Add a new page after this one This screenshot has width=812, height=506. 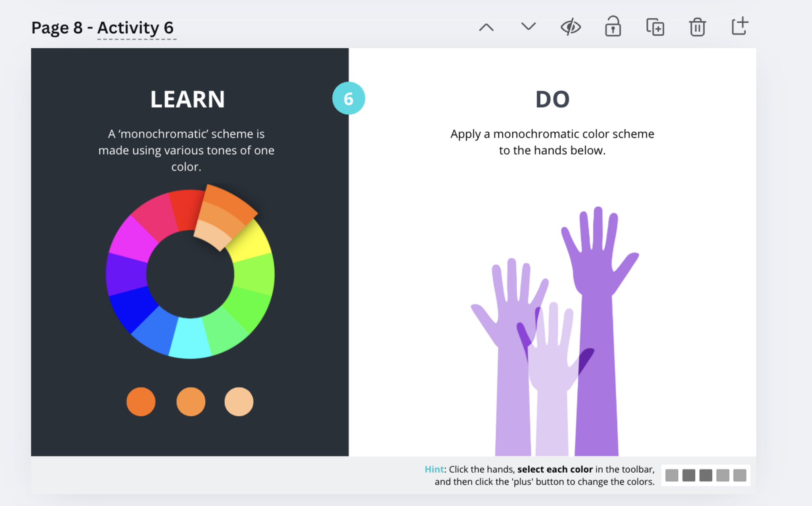click(739, 26)
